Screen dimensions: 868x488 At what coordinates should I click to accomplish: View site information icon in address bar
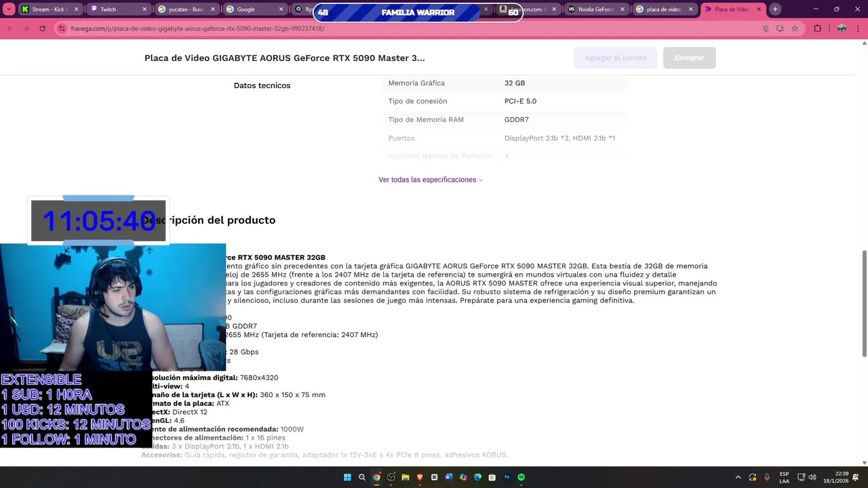click(62, 28)
